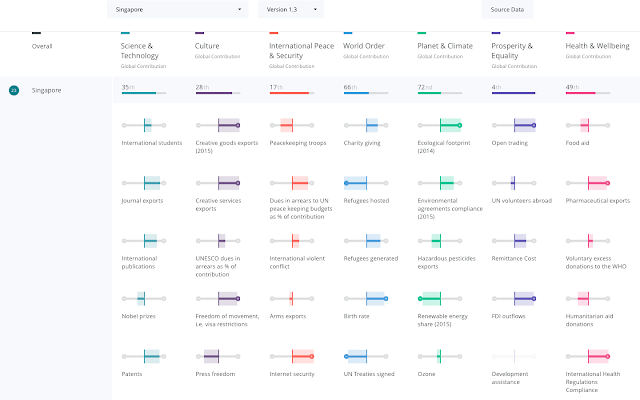640x400 pixels.
Task: Click the Press freedom indicator chart
Action: point(218,356)
